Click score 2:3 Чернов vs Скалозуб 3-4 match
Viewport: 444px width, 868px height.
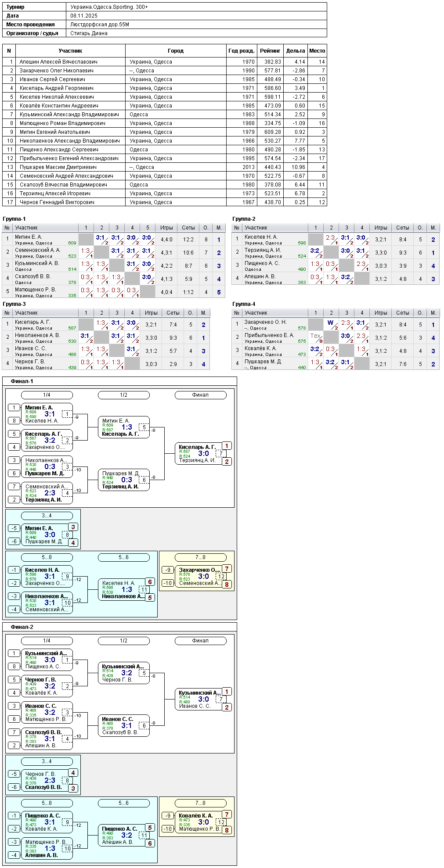[x=50, y=780]
